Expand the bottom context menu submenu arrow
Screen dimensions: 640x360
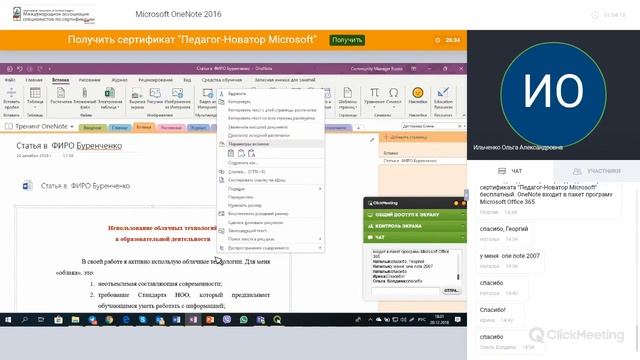(320, 248)
